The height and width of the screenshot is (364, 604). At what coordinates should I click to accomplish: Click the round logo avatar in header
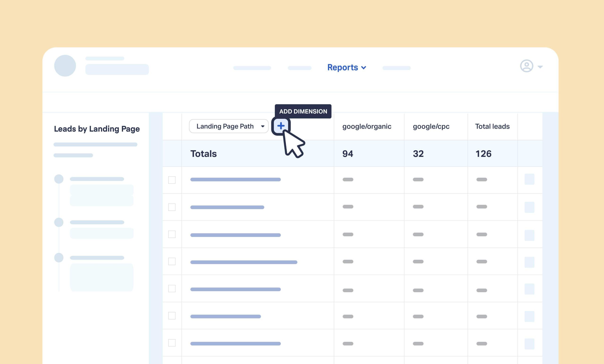coord(65,66)
